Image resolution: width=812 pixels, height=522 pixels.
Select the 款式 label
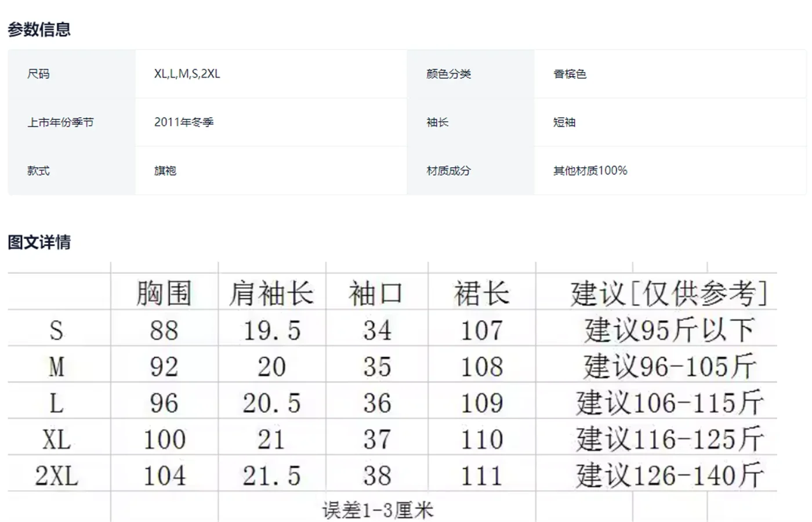tap(38, 171)
